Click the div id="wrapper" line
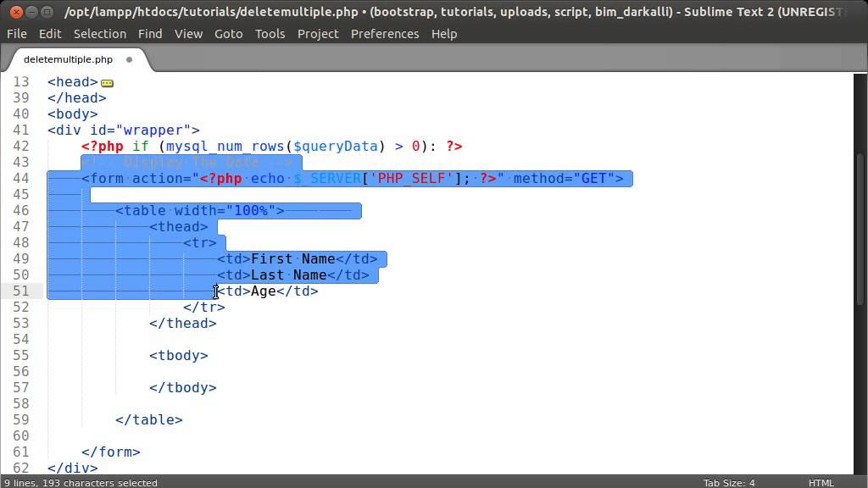The width and height of the screenshot is (868, 488). pyautogui.click(x=124, y=130)
